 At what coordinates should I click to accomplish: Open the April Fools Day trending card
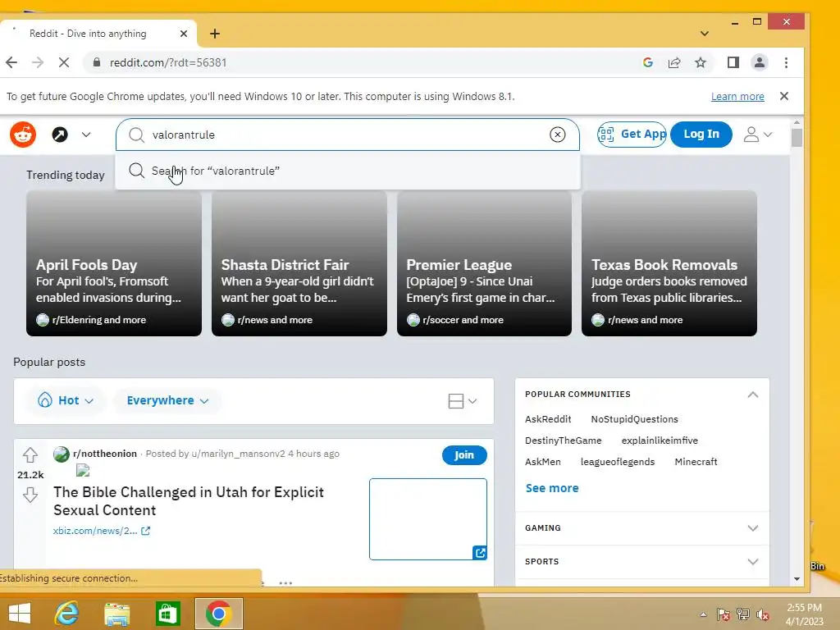114,263
